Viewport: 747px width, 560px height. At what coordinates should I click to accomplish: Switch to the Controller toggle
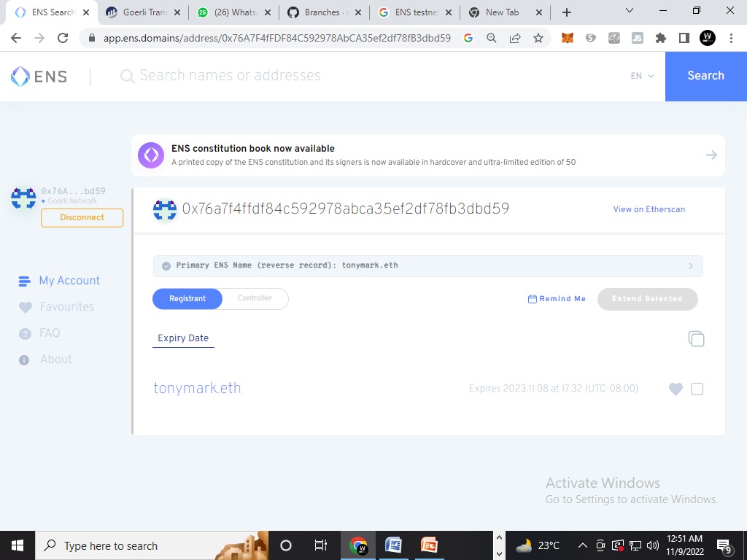(x=255, y=298)
